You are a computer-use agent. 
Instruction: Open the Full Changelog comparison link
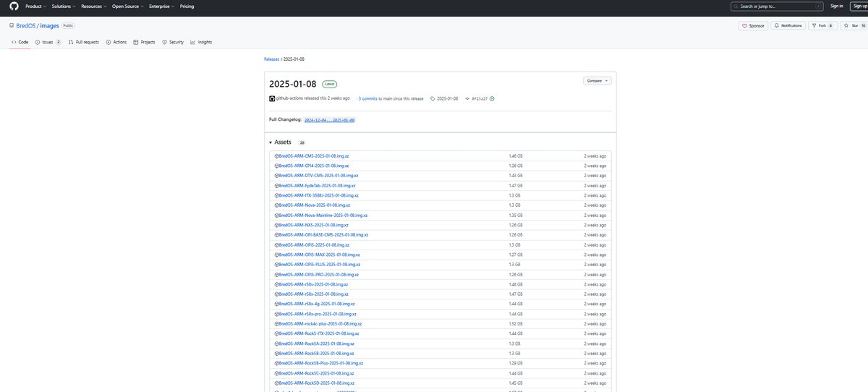click(330, 119)
